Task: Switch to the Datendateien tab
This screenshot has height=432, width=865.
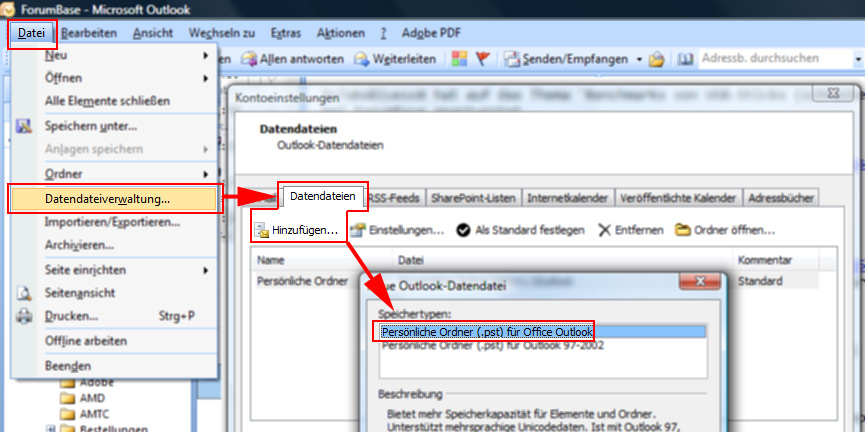Action: point(323,196)
